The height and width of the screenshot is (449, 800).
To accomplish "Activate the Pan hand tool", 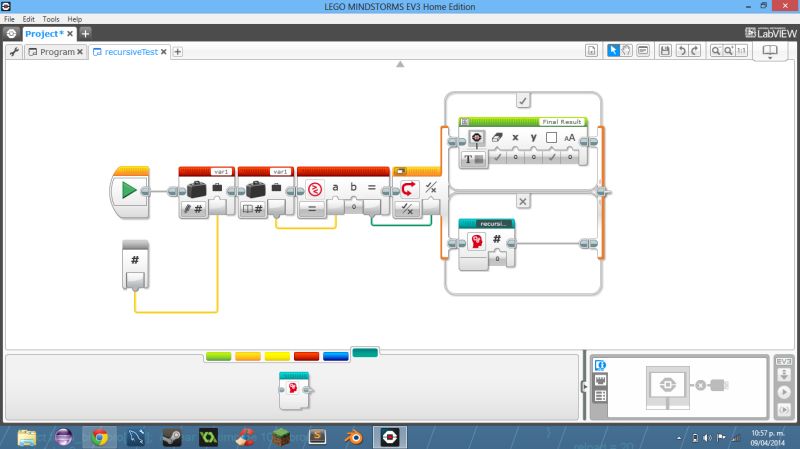I will pyautogui.click(x=627, y=50).
